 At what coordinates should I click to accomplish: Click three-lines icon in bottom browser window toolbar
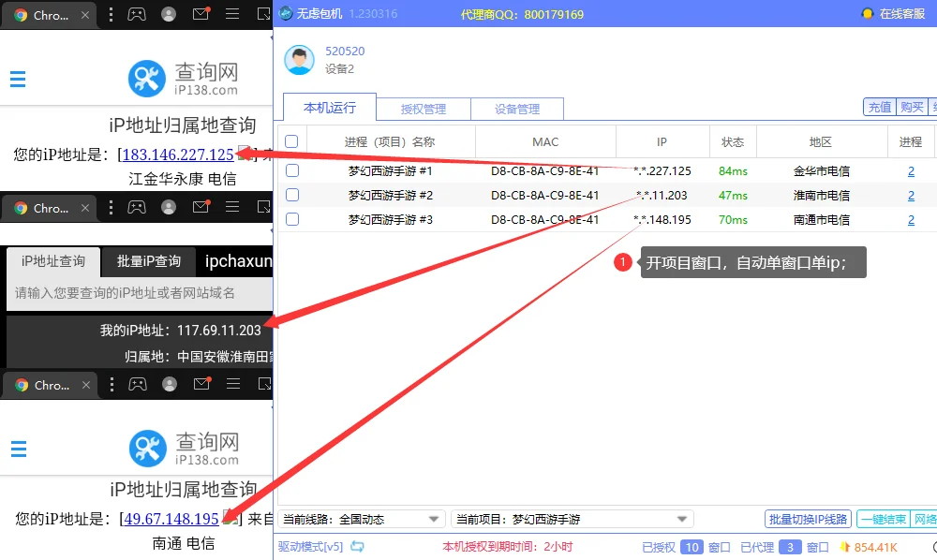[x=233, y=385]
